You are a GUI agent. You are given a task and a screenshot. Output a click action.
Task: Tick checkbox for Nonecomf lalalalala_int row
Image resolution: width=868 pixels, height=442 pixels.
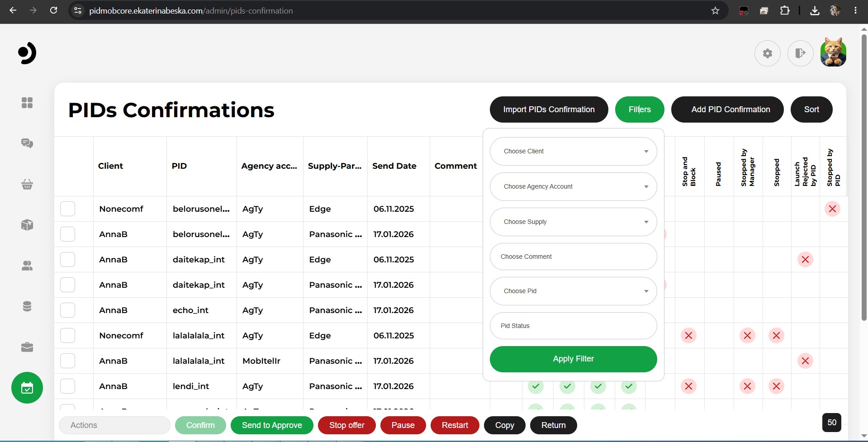[67, 336]
